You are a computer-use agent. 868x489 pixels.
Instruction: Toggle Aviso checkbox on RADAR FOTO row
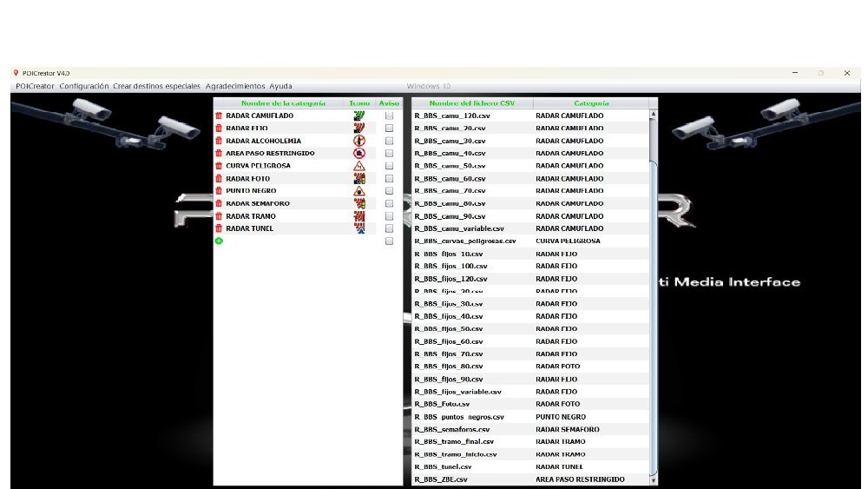tap(389, 178)
